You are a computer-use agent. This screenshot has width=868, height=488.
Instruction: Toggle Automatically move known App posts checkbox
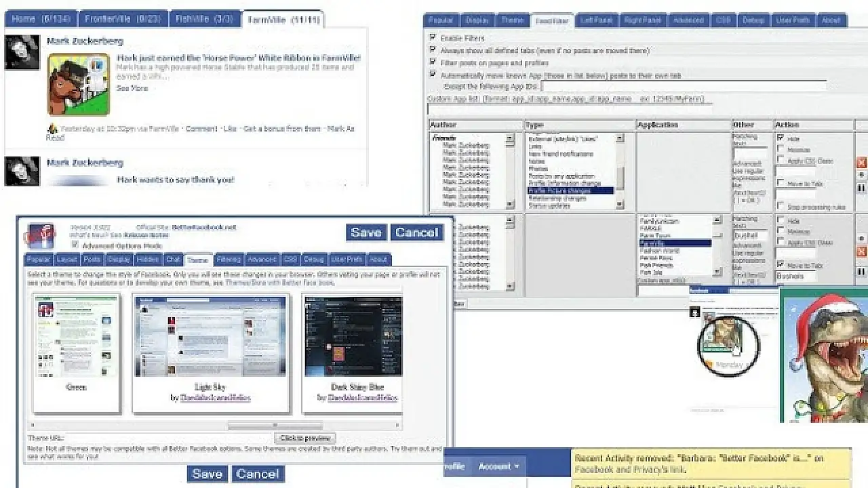tap(433, 75)
